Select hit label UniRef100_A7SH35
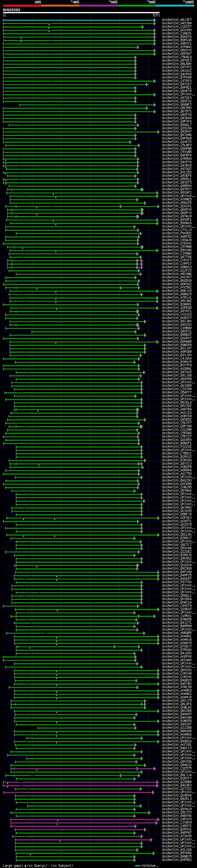 177,836
